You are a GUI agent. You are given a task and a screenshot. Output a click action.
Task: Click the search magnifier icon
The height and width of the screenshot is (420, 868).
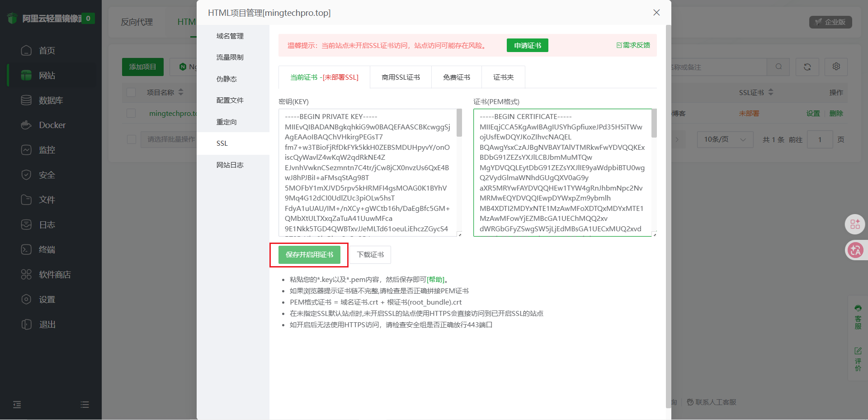pos(778,67)
